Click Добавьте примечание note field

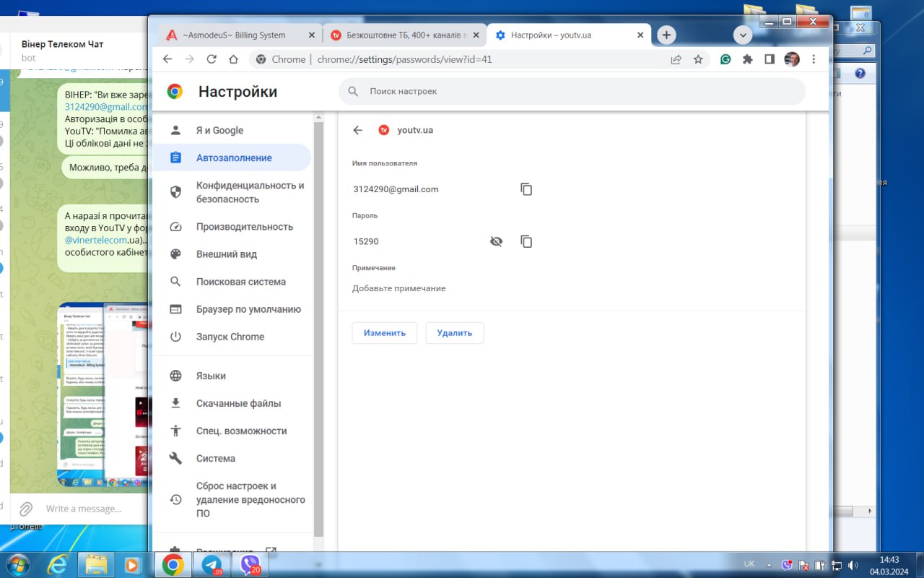click(399, 288)
